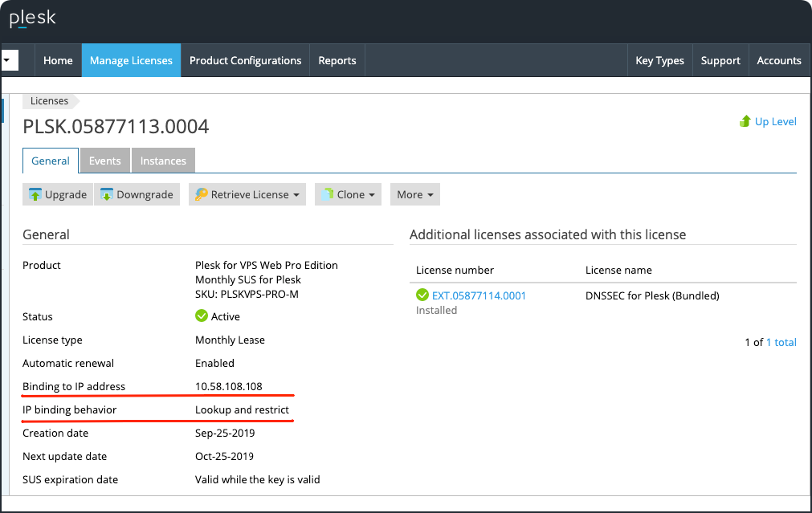Open the Key Types menu
Screen dimensions: 812x513
(x=659, y=61)
